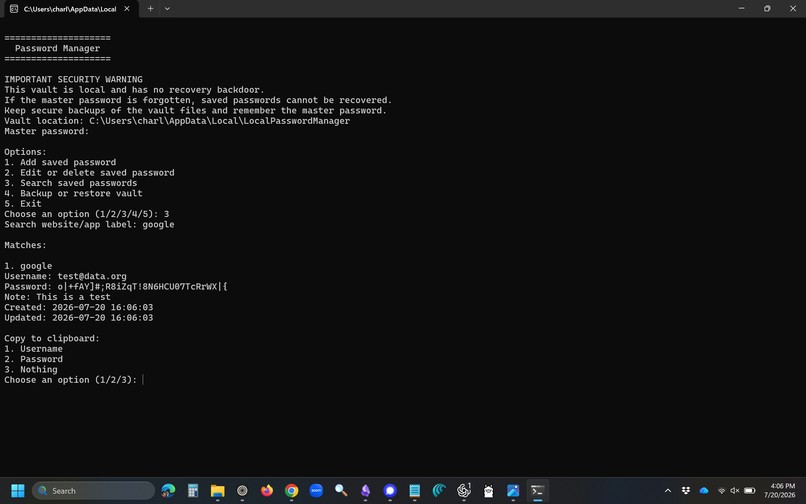Viewport: 806px width, 504px height.
Task: Click "1. Username" clipboard option text
Action: coord(33,349)
